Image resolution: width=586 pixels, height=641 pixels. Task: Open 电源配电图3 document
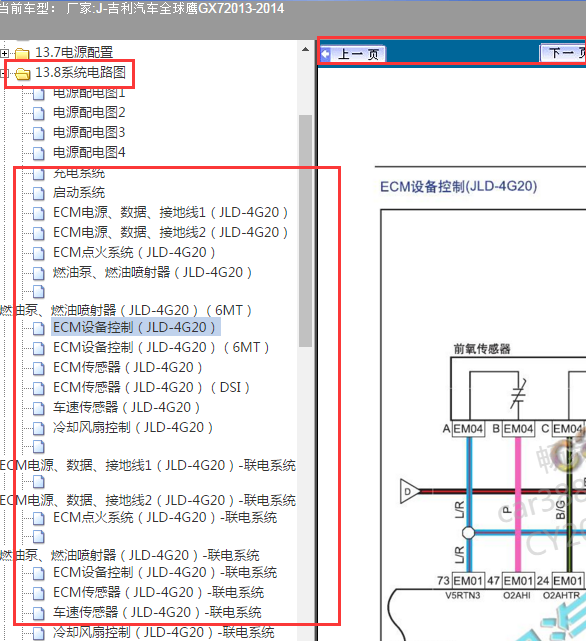click(x=89, y=132)
